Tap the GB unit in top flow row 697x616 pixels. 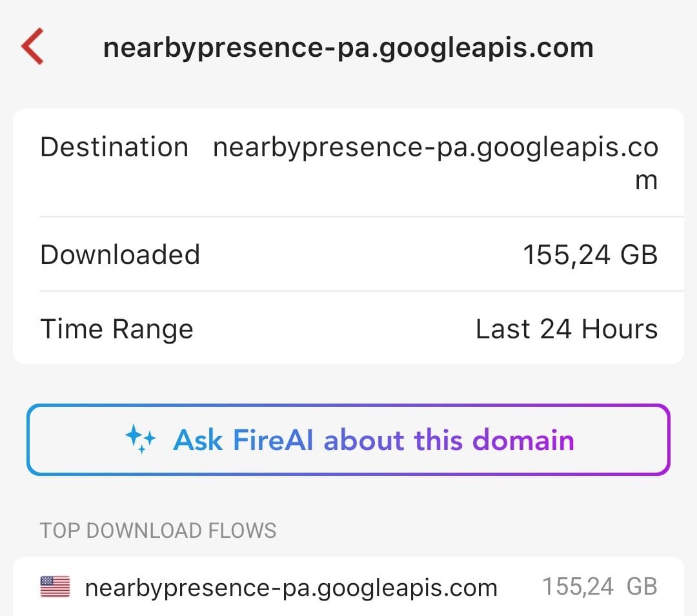coord(641,587)
